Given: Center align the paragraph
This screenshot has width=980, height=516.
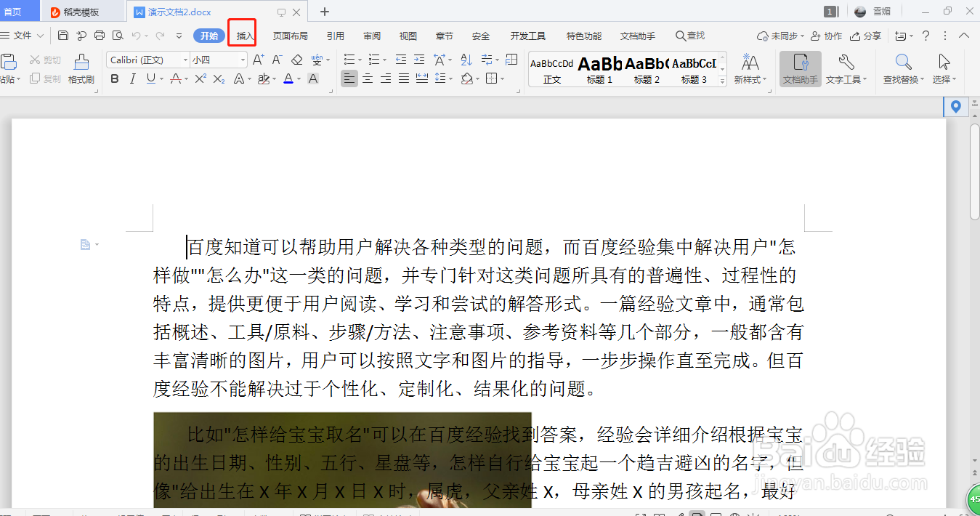Looking at the screenshot, I should [x=368, y=78].
